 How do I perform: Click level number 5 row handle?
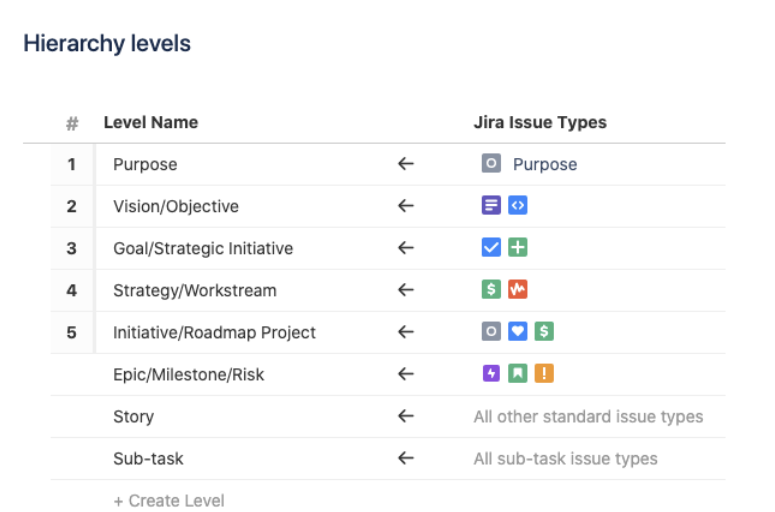tap(72, 332)
